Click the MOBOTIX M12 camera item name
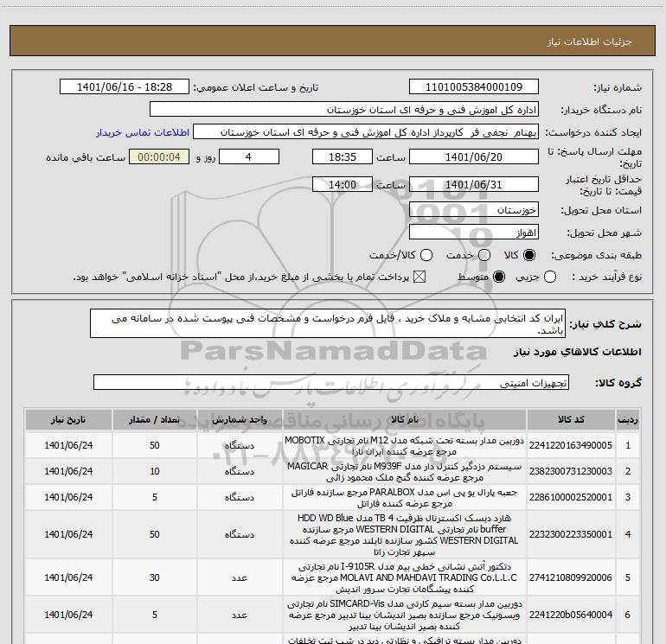This screenshot has height=644, width=666. pos(405,445)
